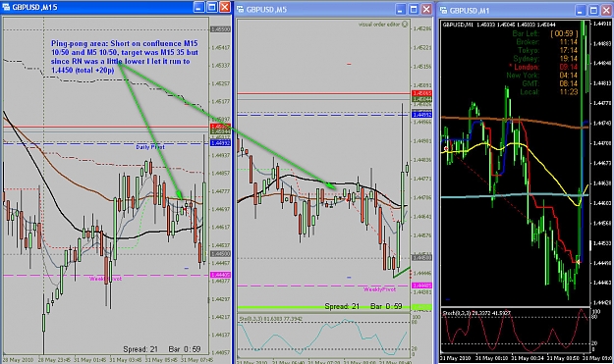The width and height of the screenshot is (614, 364).
Task: Click the Sto(8,3,3) indicator label in M5 chart
Action: [270, 319]
